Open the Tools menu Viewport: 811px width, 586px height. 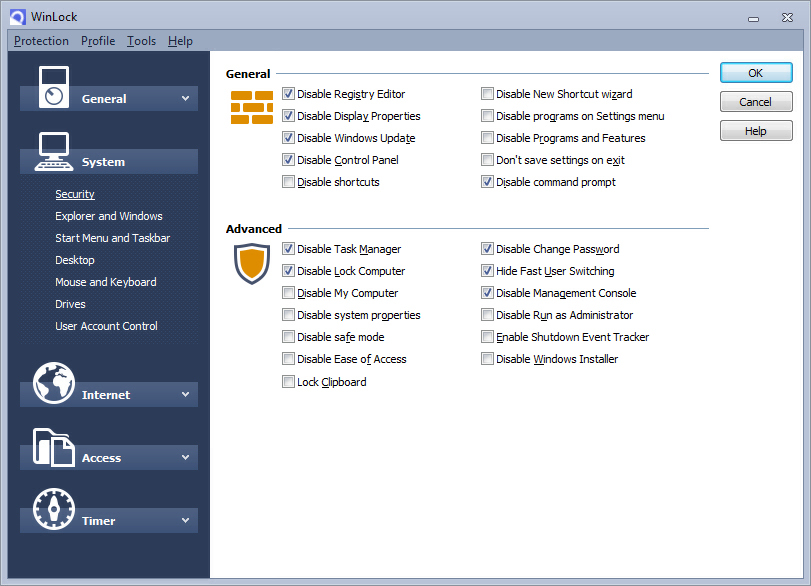pos(141,41)
